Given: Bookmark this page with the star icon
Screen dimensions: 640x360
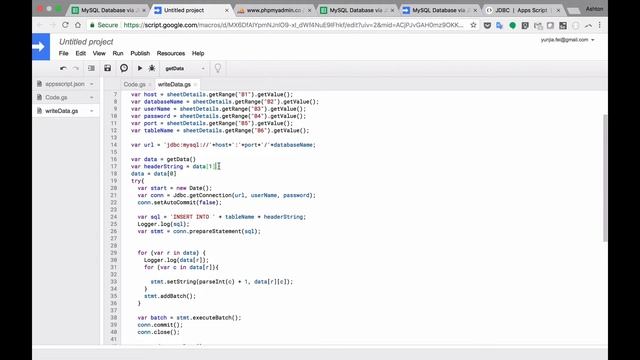Looking at the screenshot, I should [473, 25].
